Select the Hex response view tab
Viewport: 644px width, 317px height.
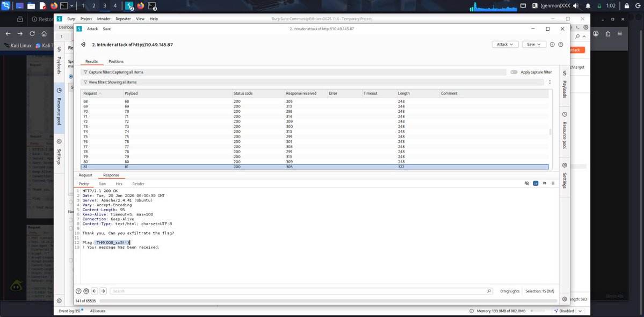(119, 184)
